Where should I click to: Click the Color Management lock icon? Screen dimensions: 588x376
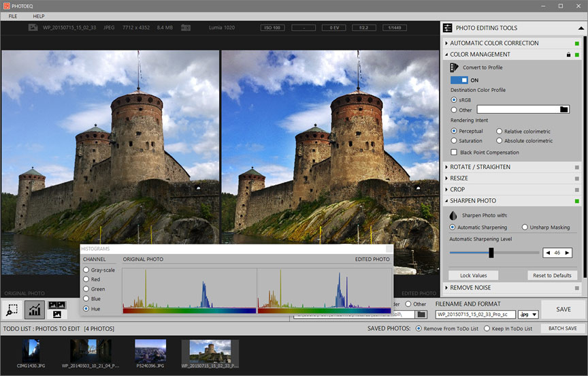point(568,54)
